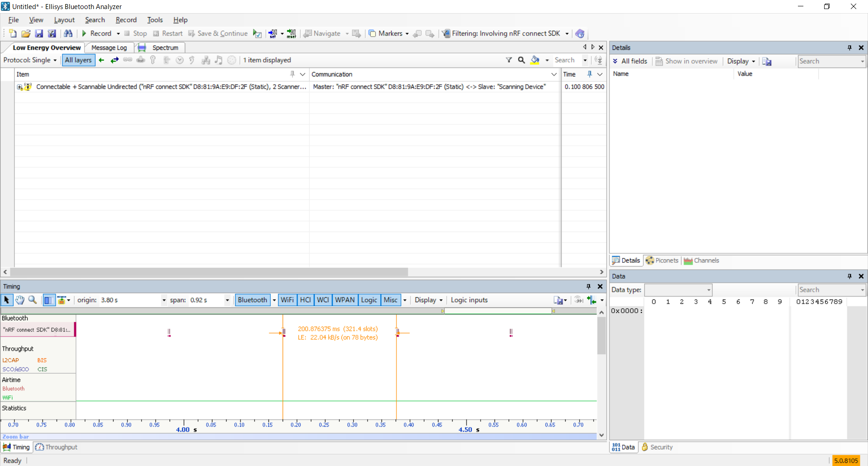Open the Timing span dropdown
Screen dimensions: 868x466
point(227,300)
